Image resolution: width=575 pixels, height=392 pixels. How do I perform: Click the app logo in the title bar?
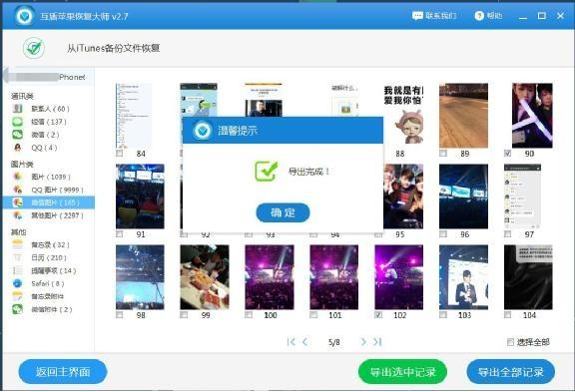25,16
